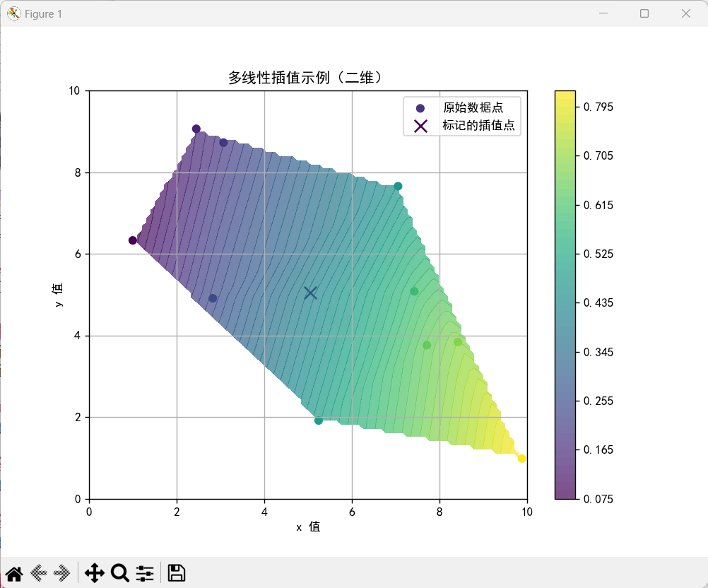The image size is (708, 588).
Task: Close the Figure 1 window
Action: (685, 13)
